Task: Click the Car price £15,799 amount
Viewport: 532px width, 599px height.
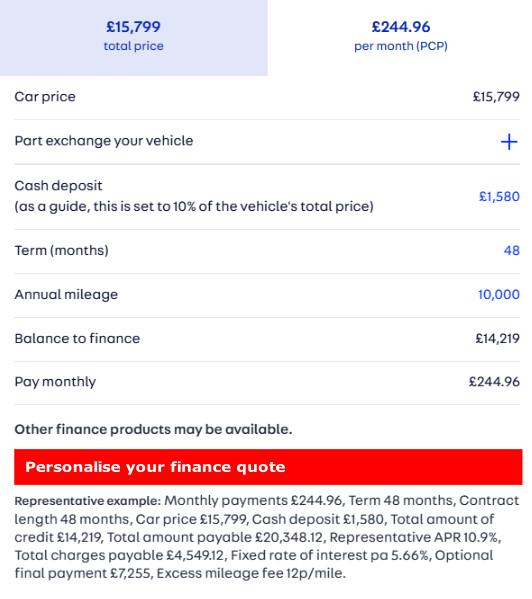Action: (496, 97)
